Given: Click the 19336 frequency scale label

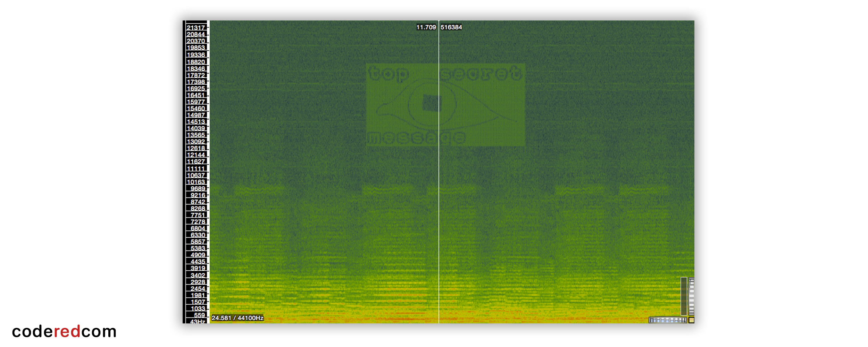Looking at the screenshot, I should (x=196, y=55).
